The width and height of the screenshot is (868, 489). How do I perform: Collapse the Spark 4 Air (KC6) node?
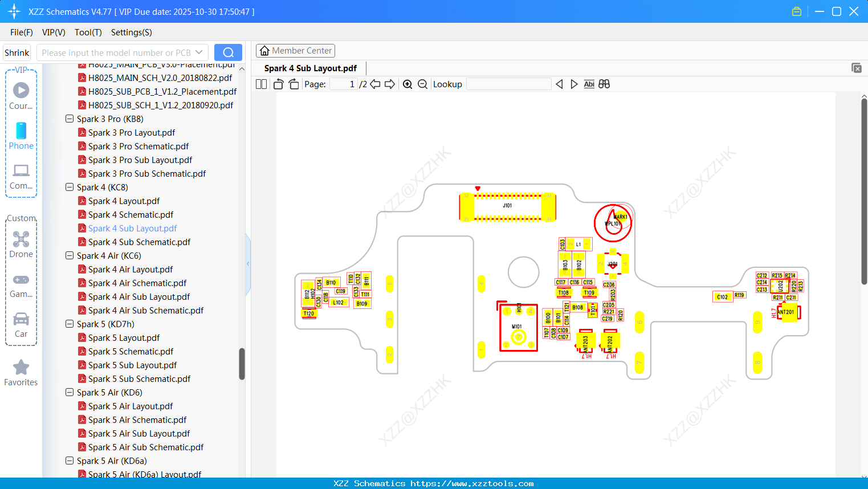(69, 255)
